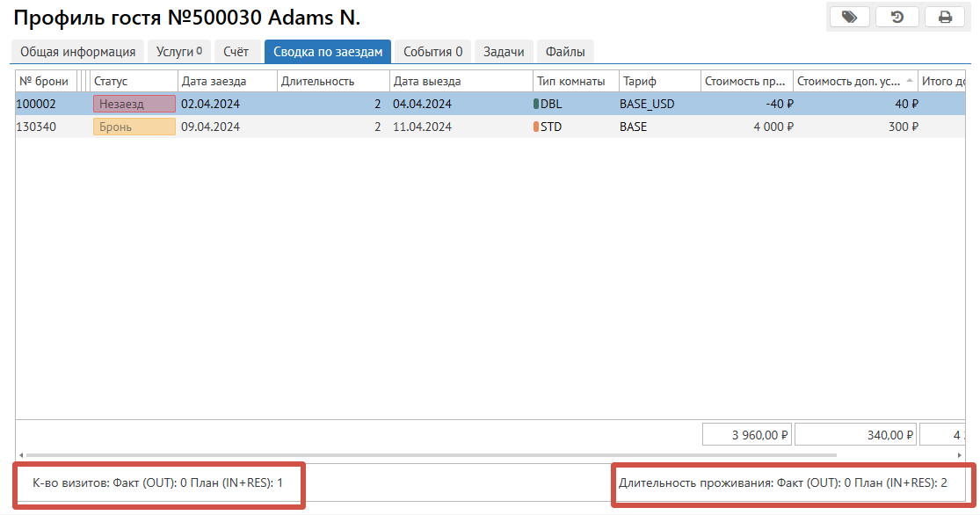This screenshot has height=515, width=980.
Task: Click checkout date 11.04.2024
Action: [x=423, y=127]
